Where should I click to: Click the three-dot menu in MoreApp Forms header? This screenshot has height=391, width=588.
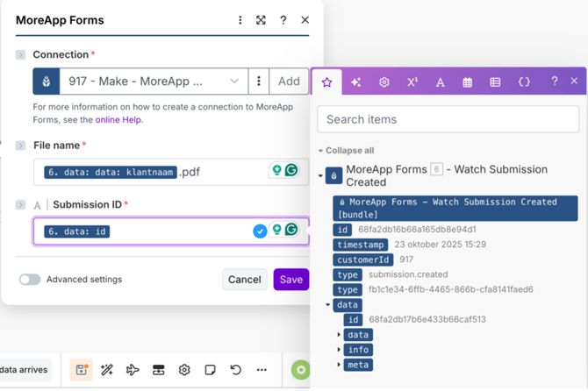click(240, 20)
